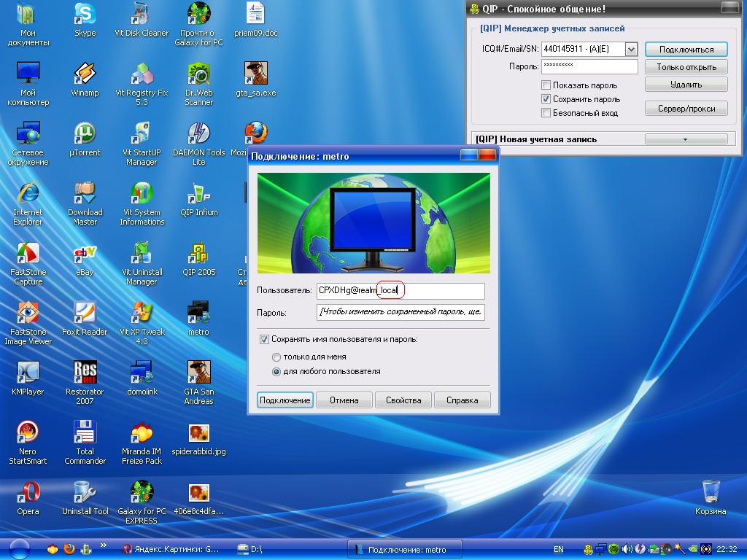Screen dimensions: 747x560
Task: Select priem09.doc file icon
Action: (256, 20)
